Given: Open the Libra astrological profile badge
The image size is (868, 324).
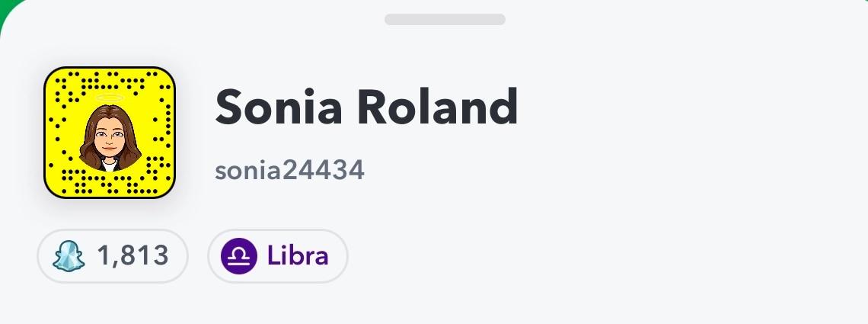Looking at the screenshot, I should click(x=277, y=255).
